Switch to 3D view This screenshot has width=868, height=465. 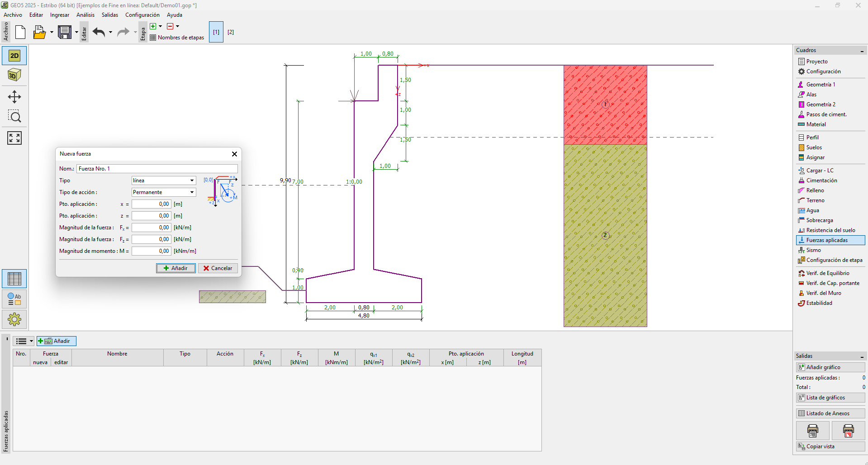(14, 76)
